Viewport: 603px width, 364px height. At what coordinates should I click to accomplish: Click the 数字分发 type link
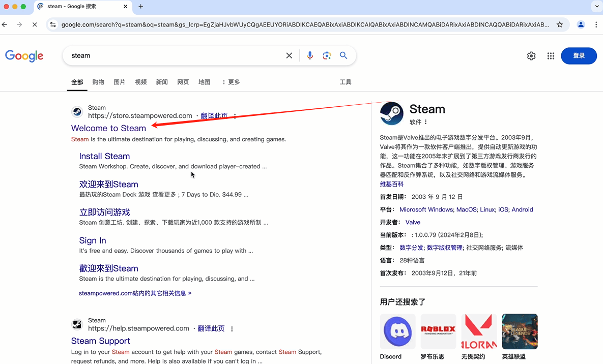(x=411, y=248)
